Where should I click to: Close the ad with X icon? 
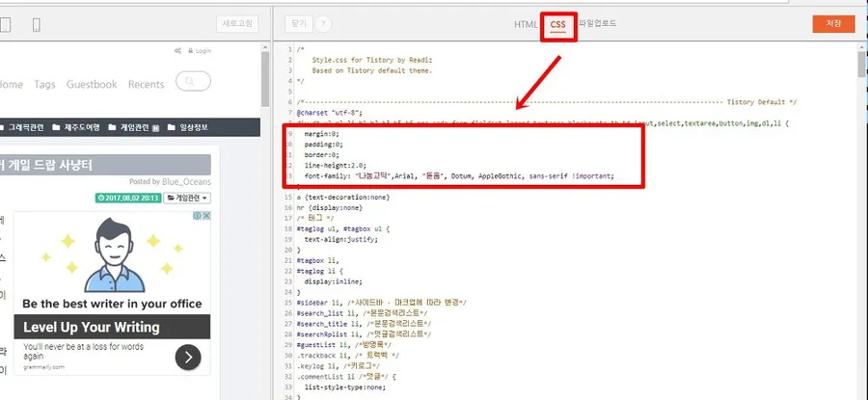pyautogui.click(x=206, y=216)
